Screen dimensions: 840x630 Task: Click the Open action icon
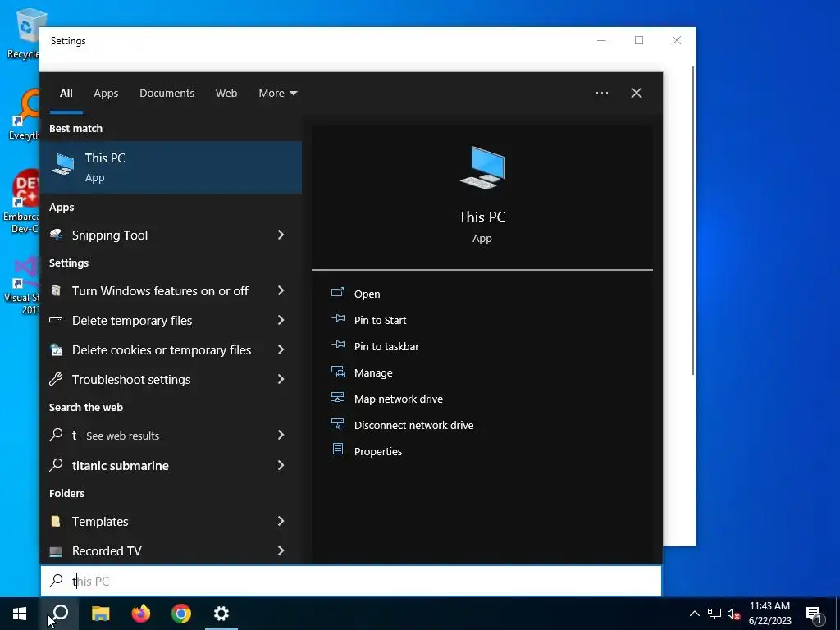coord(337,293)
